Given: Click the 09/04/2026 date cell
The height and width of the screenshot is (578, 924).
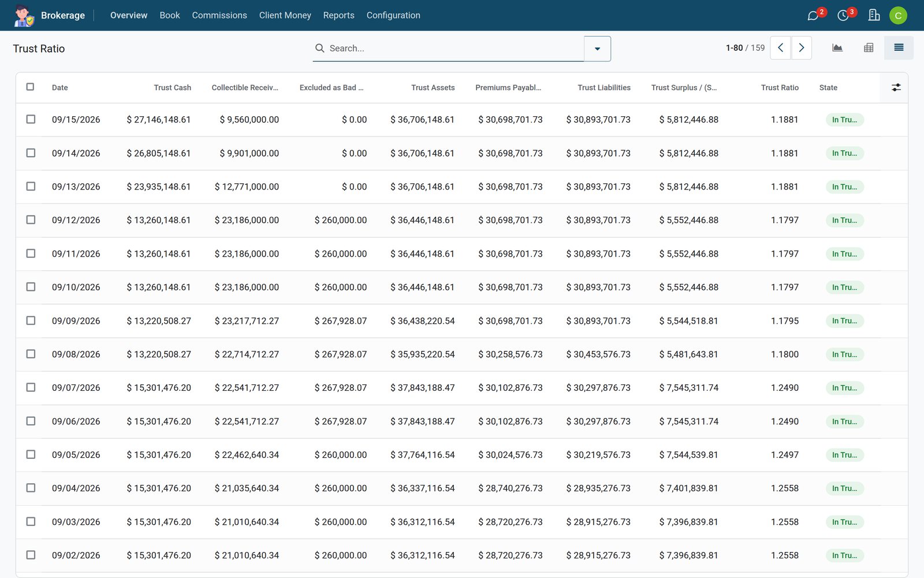Looking at the screenshot, I should (x=76, y=488).
